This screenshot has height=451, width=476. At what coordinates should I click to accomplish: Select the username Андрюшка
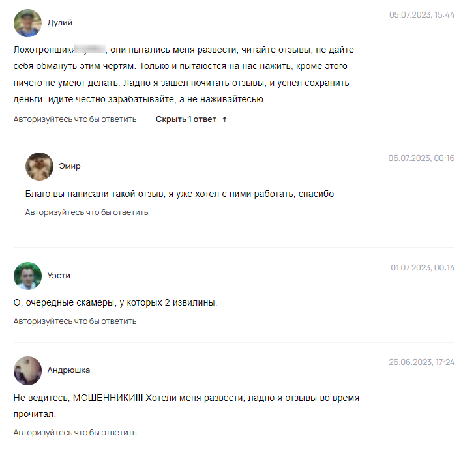coord(68,370)
